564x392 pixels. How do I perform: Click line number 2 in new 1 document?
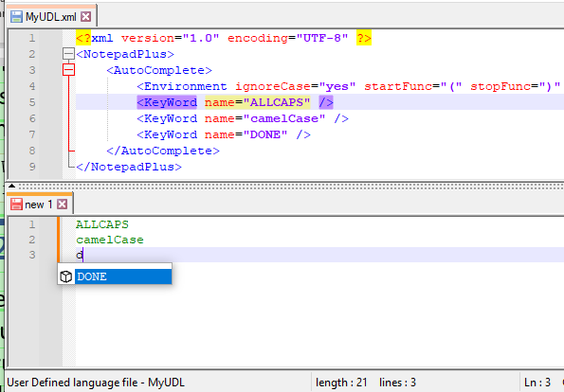click(32, 240)
